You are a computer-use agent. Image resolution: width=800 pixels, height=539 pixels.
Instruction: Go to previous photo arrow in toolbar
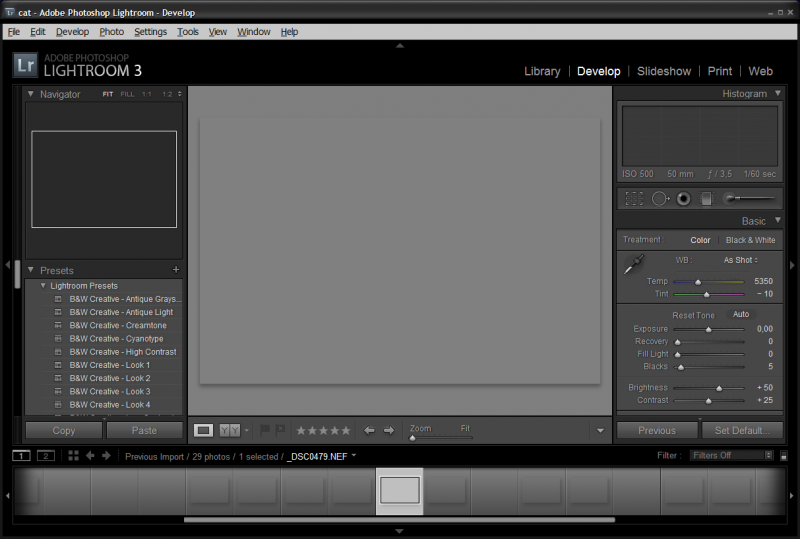tap(369, 430)
